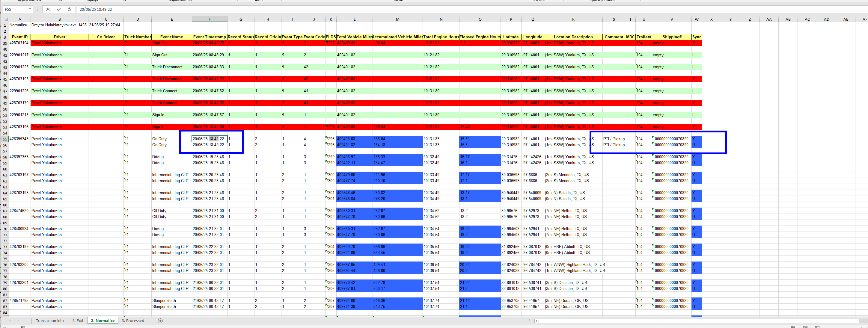Select column AB header
The image size is (868, 328).
pos(788,19)
